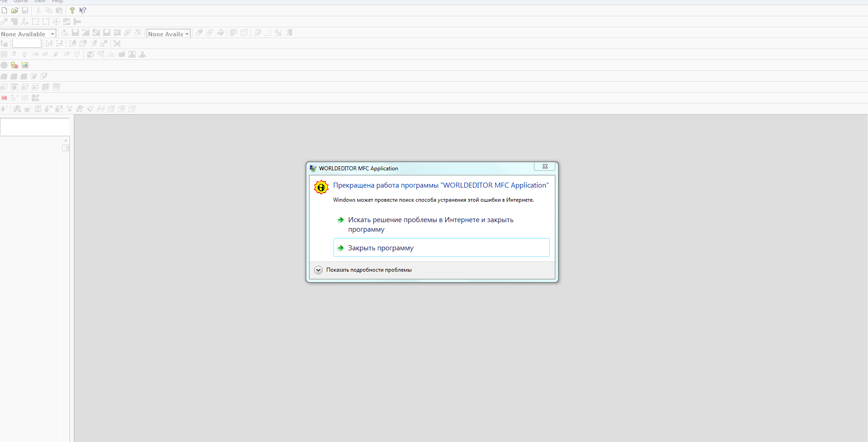Open the first None Available dropdown
Screen dimensions: 868x442
click(53, 34)
